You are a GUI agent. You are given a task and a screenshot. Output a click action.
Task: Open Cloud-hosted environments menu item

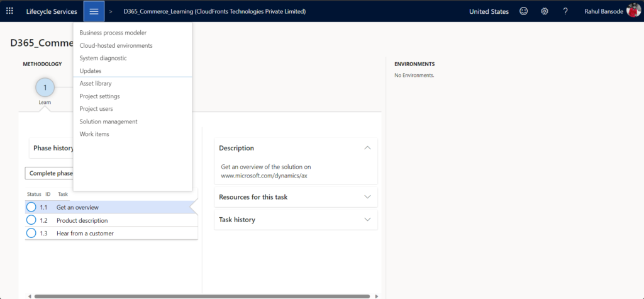116,45
